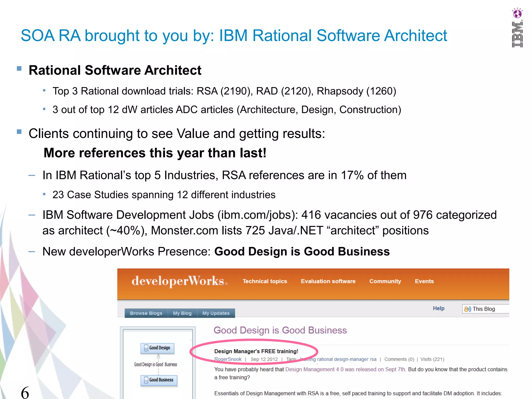Open the Community menu
Image resolution: width=532 pixels, height=399 pixels.
tap(385, 281)
